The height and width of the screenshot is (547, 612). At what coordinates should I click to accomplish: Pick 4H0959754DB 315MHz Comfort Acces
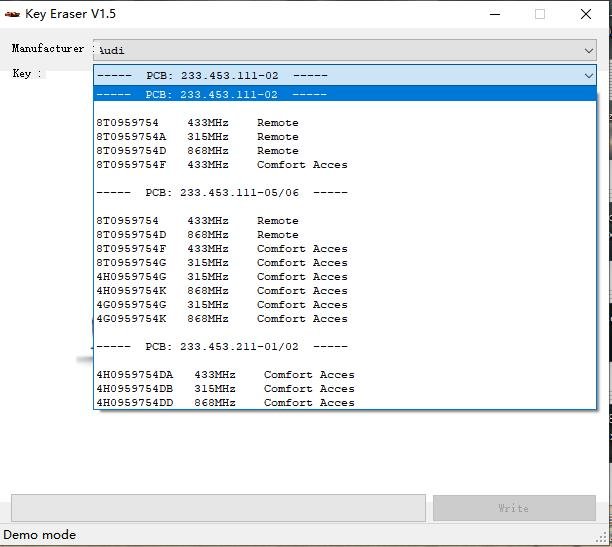[x=225, y=389]
